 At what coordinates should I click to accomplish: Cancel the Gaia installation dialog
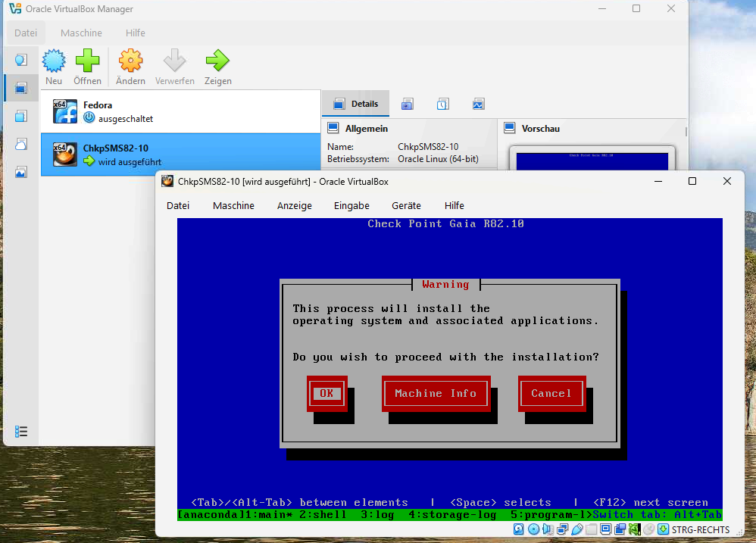click(x=551, y=393)
